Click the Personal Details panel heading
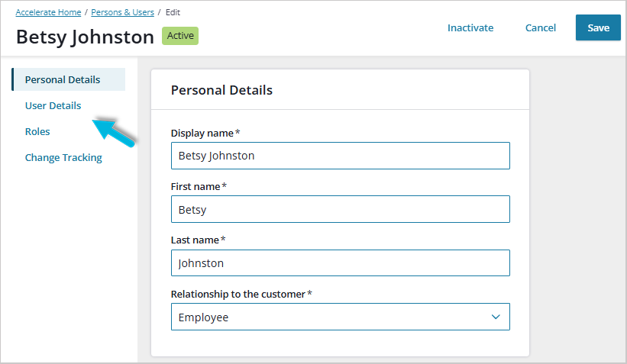This screenshot has height=364, width=627. click(221, 90)
